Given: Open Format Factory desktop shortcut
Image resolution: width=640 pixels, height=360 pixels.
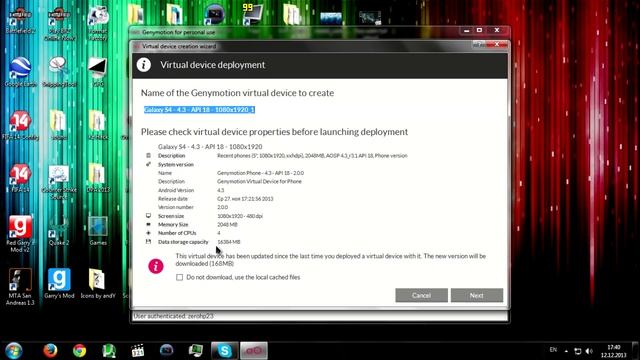Looking at the screenshot, I should (x=98, y=23).
